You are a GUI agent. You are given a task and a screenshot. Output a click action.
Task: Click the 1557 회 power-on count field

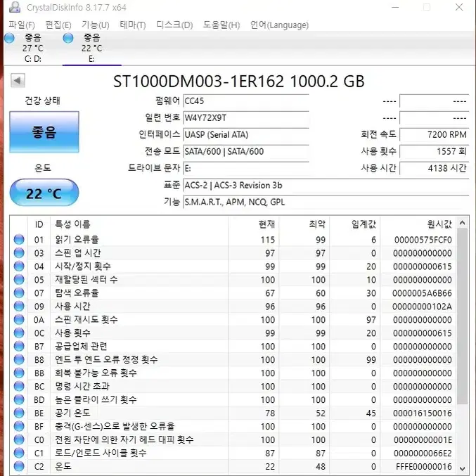[435, 151]
